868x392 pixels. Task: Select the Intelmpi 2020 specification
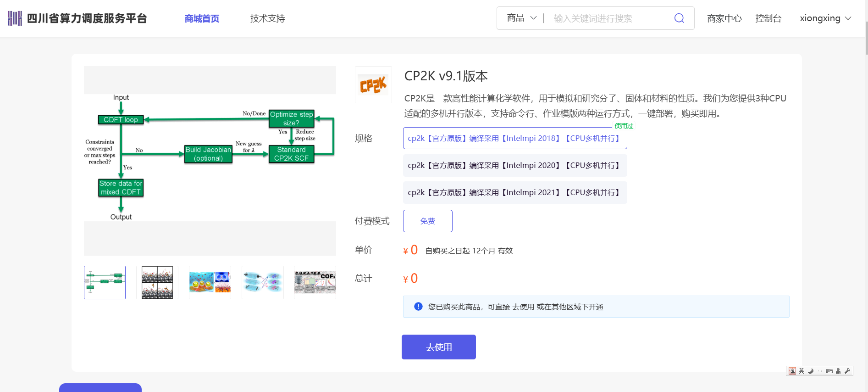[515, 165]
